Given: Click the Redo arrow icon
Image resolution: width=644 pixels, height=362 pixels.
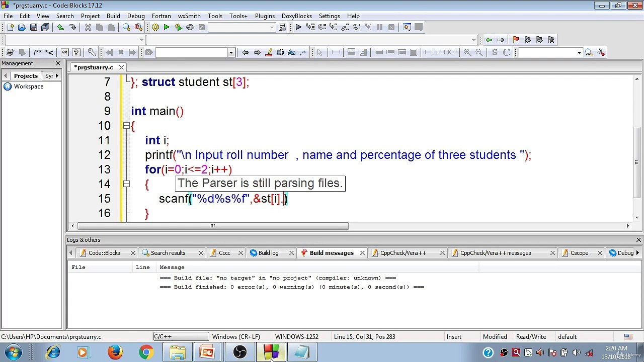Looking at the screenshot, I should coord(72,27).
